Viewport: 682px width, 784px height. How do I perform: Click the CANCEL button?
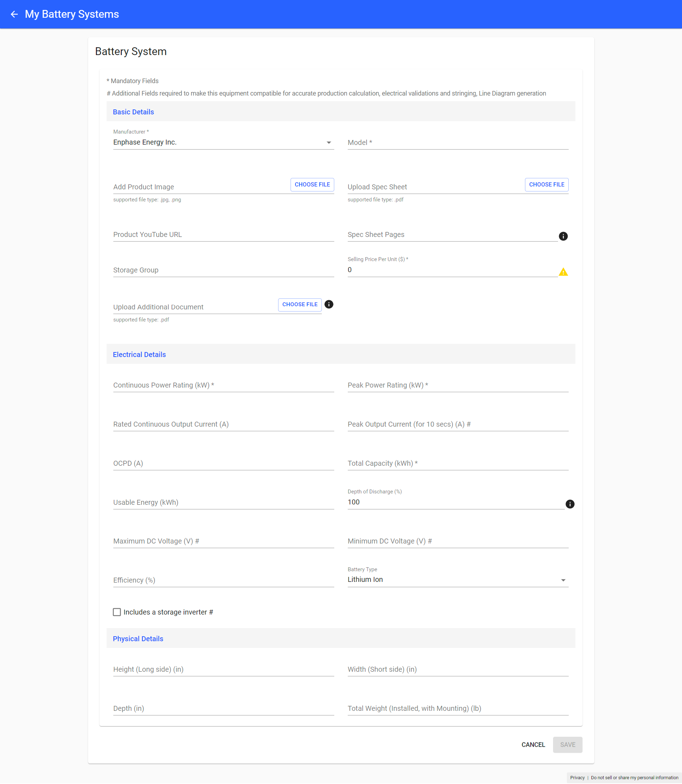tap(533, 745)
